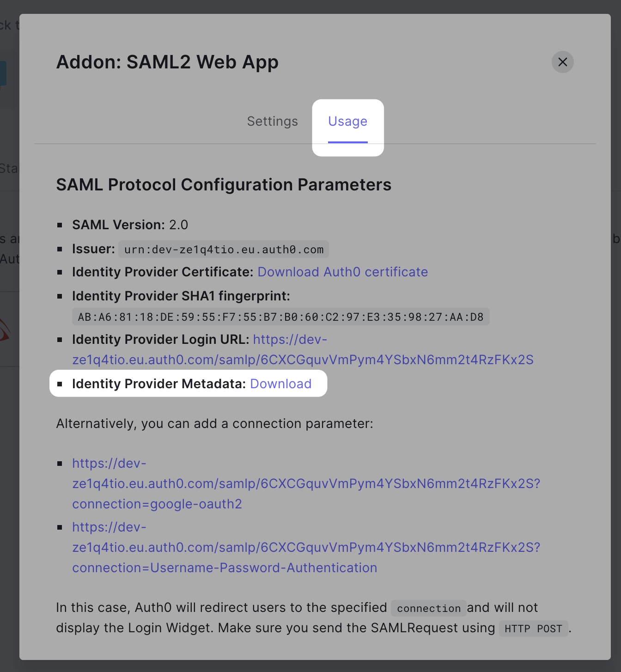This screenshot has height=672, width=621.
Task: Close the SAML2 Web App addon dialog
Action: point(562,62)
